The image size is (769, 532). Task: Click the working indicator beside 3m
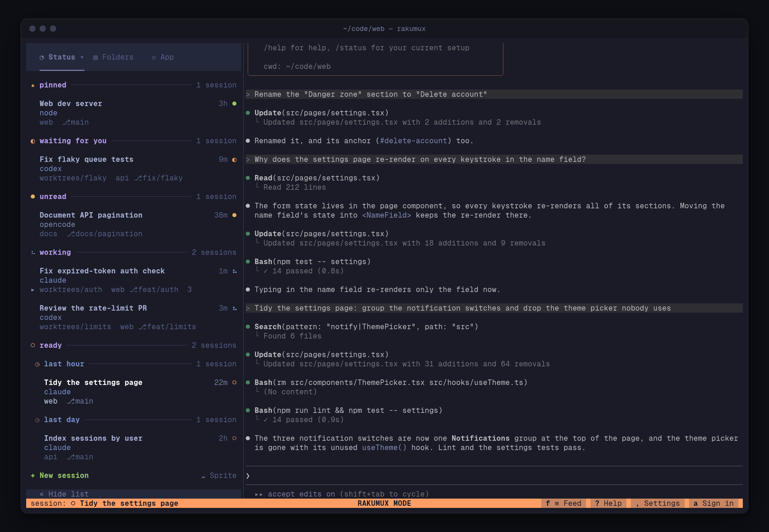click(x=235, y=309)
